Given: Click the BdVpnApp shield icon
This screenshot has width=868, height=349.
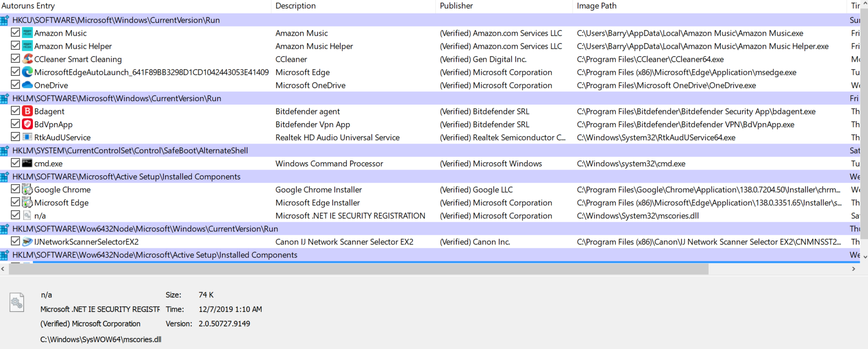Looking at the screenshot, I should [x=27, y=124].
